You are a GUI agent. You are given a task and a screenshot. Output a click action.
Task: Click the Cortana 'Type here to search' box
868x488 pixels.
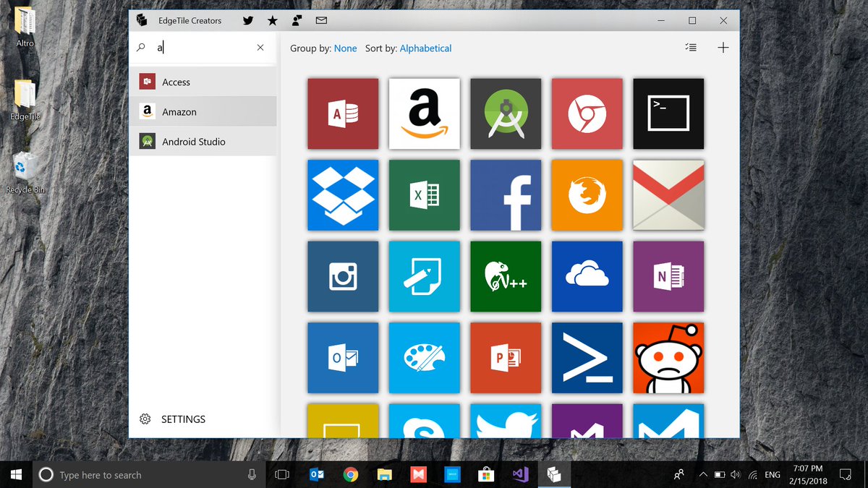pos(148,474)
